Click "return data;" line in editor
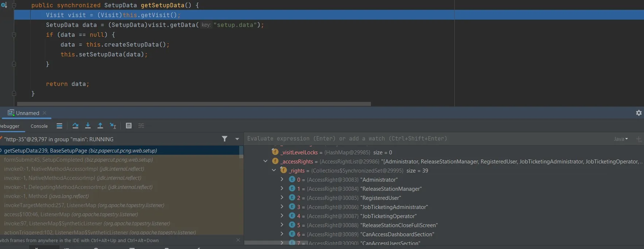The width and height of the screenshot is (644, 249). (x=67, y=84)
